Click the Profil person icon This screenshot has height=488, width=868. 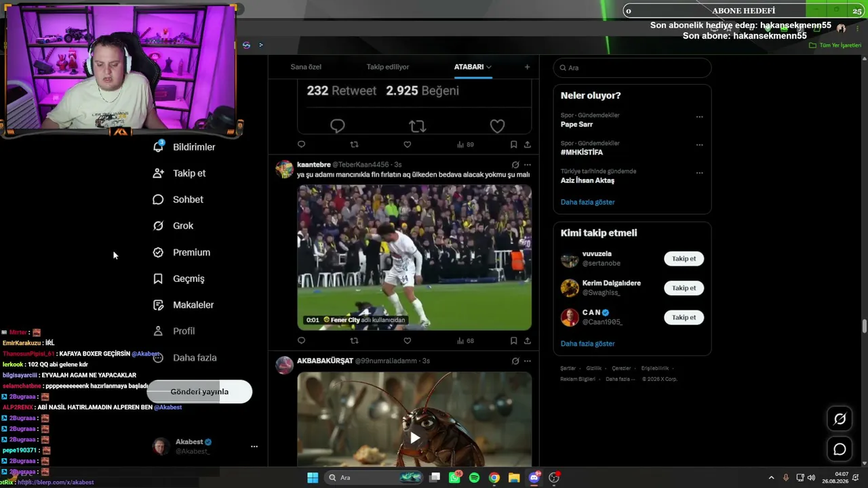pyautogui.click(x=158, y=331)
